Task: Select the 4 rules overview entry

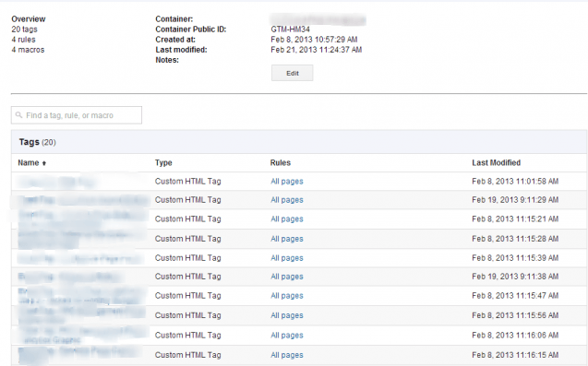Action: [23, 40]
